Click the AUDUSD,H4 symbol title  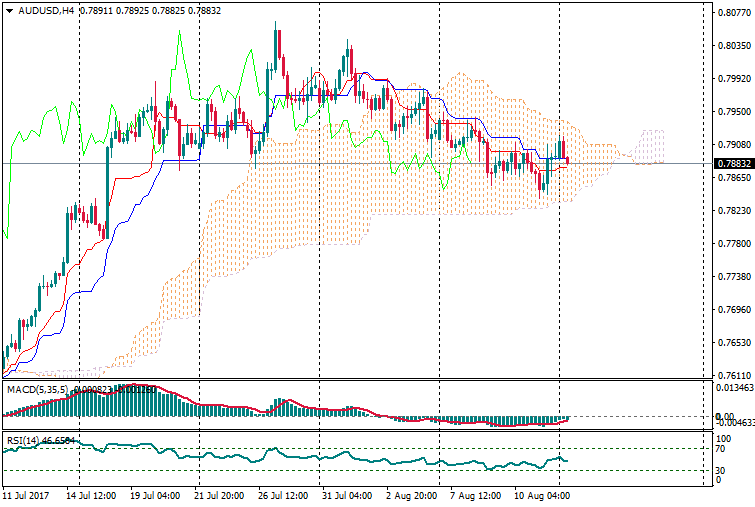pyautogui.click(x=46, y=10)
